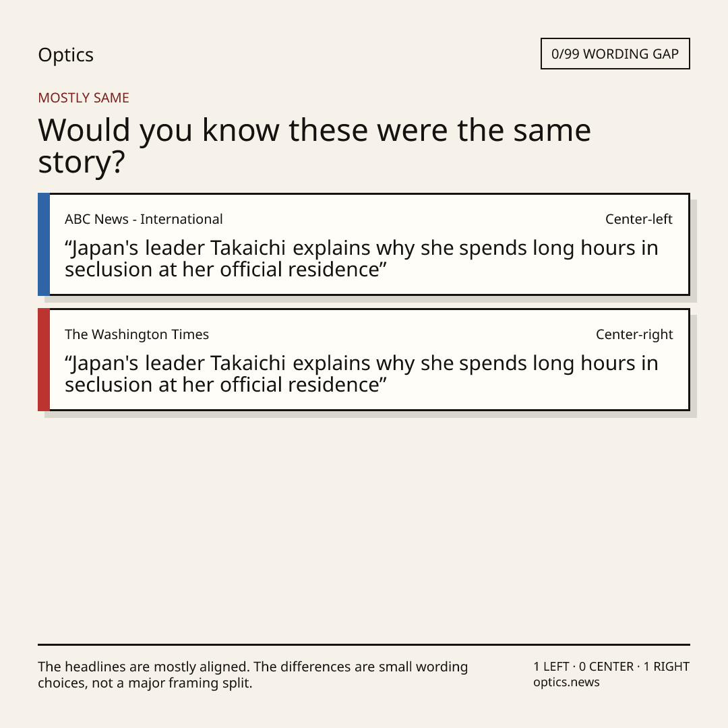The height and width of the screenshot is (728, 728).
Task: Click the summary text about aligned headlines
Action: [253, 675]
